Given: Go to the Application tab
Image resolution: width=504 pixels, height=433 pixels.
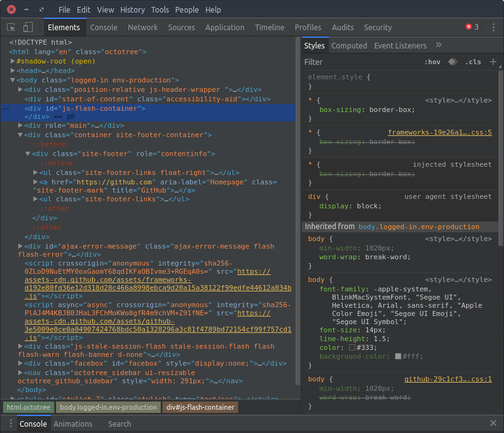Looking at the screenshot, I should (x=225, y=27).
